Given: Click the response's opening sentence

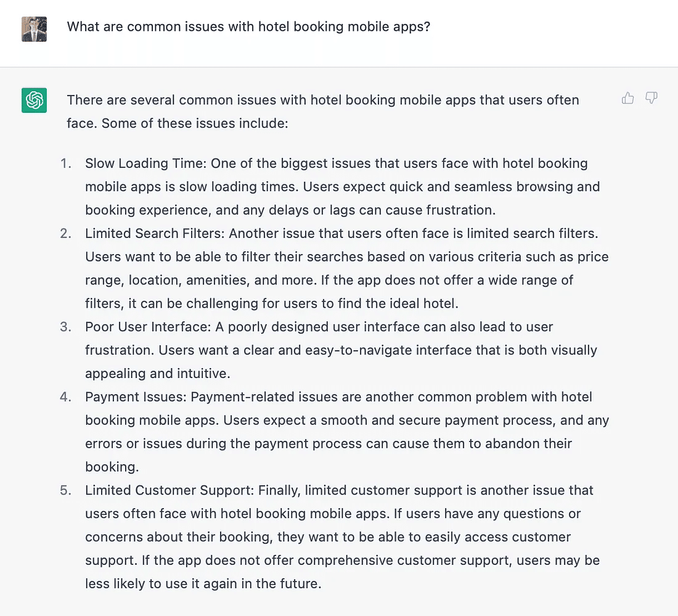Looking at the screenshot, I should (322, 100).
